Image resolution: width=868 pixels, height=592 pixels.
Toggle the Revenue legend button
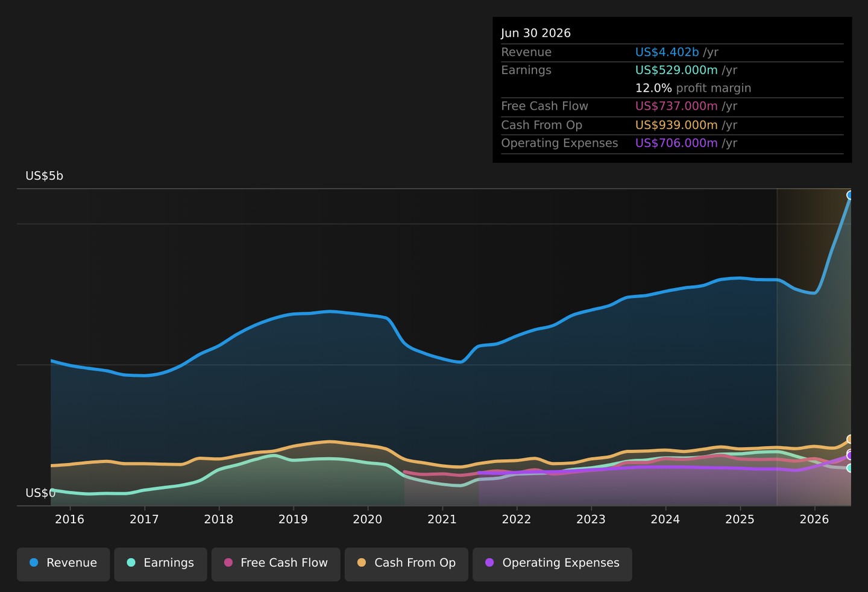[x=63, y=564]
